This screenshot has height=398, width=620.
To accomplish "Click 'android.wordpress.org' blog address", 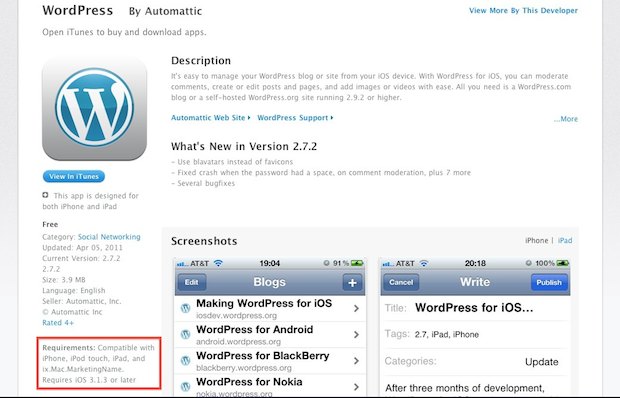I will pos(238,341).
